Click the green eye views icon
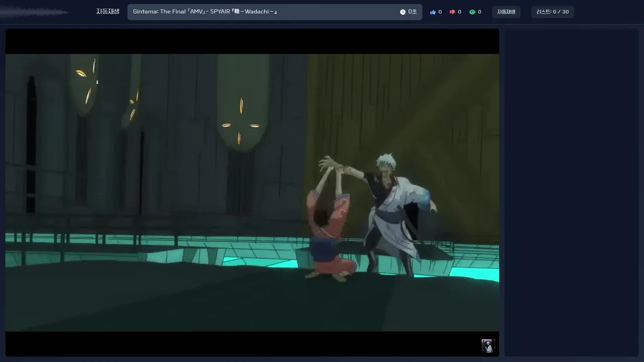Image resolution: width=644 pixels, height=362 pixels. pos(472,12)
